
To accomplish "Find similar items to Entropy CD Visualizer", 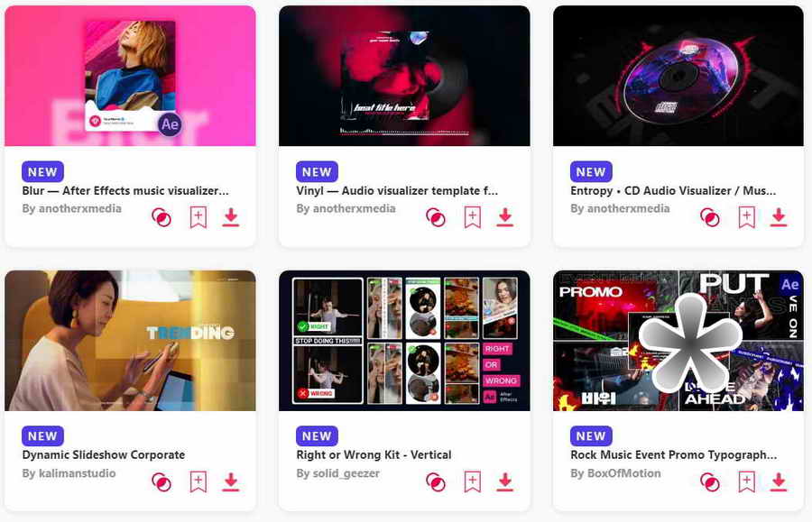I will tap(710, 217).
